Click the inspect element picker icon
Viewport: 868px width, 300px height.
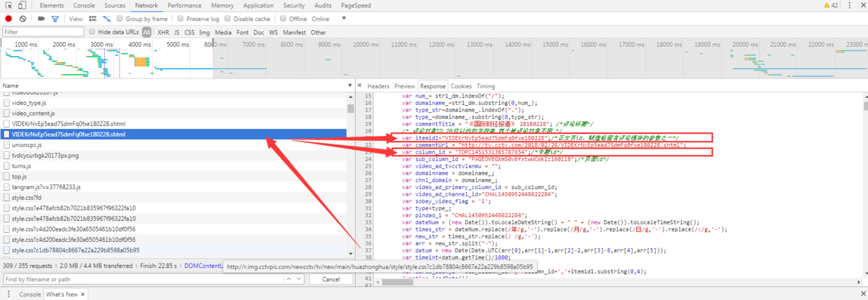tap(8, 6)
